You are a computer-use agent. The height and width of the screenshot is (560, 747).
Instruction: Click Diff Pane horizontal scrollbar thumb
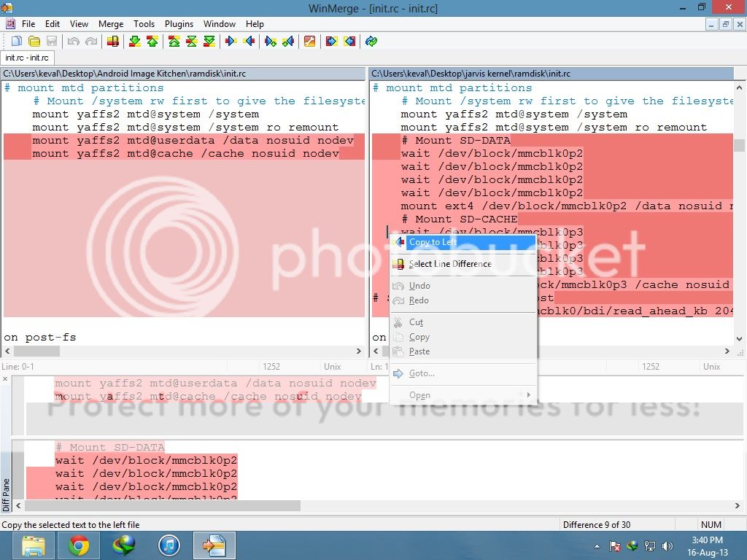163,506
